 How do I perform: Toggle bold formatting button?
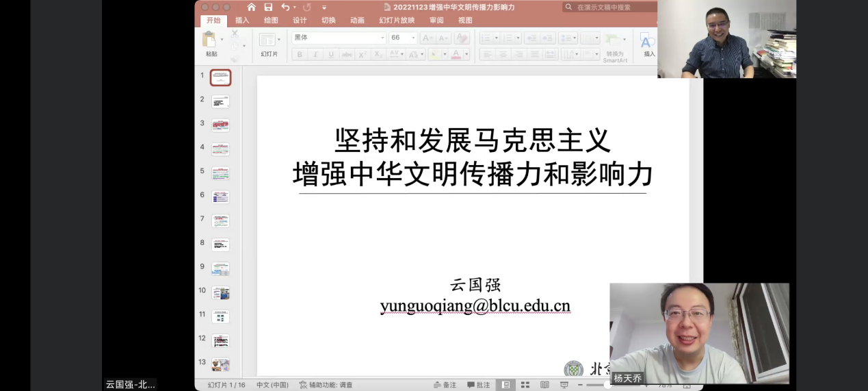click(300, 55)
